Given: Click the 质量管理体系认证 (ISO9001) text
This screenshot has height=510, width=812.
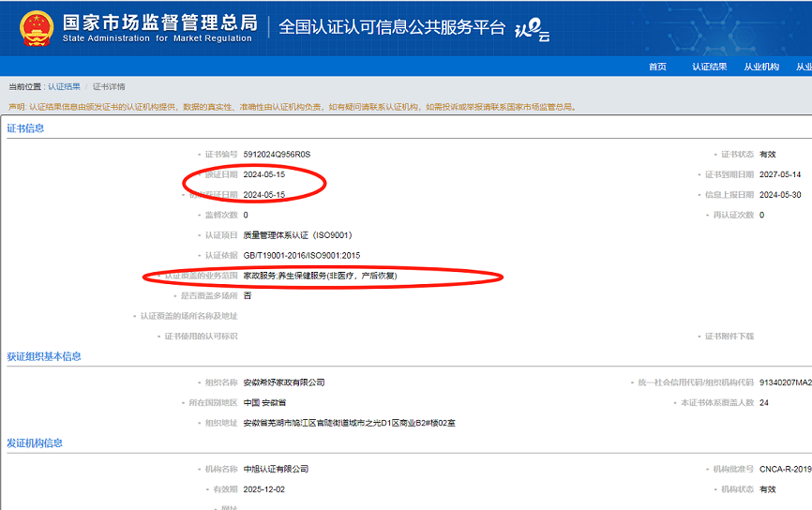Looking at the screenshot, I should coord(297,234).
